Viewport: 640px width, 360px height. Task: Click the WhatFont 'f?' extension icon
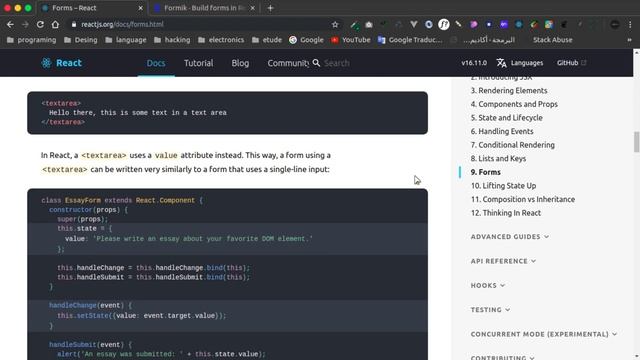point(444,24)
